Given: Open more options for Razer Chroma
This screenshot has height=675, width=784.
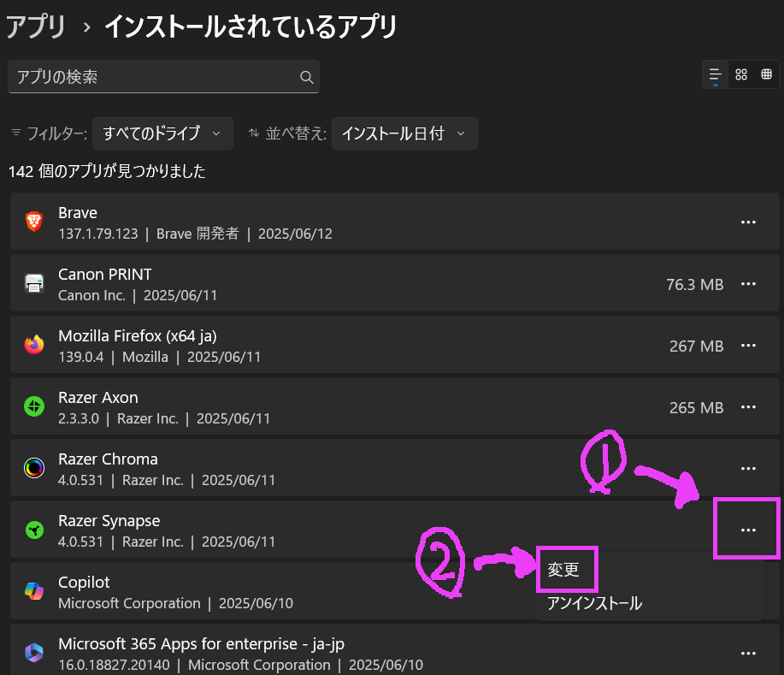Looking at the screenshot, I should [x=748, y=468].
